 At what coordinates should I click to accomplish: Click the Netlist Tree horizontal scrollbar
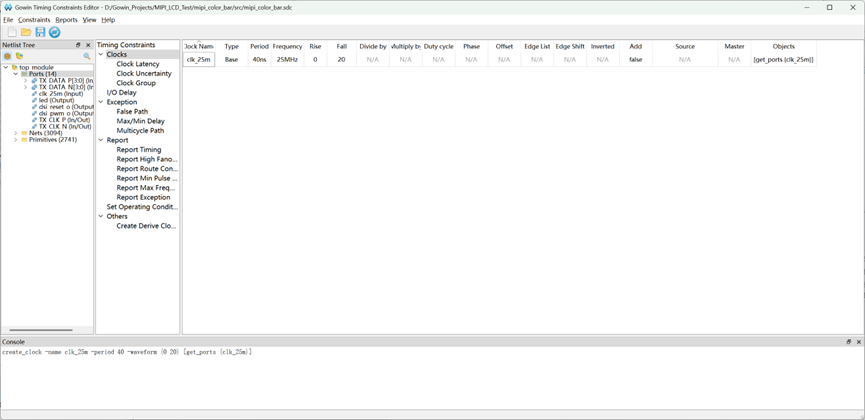[x=41, y=330]
